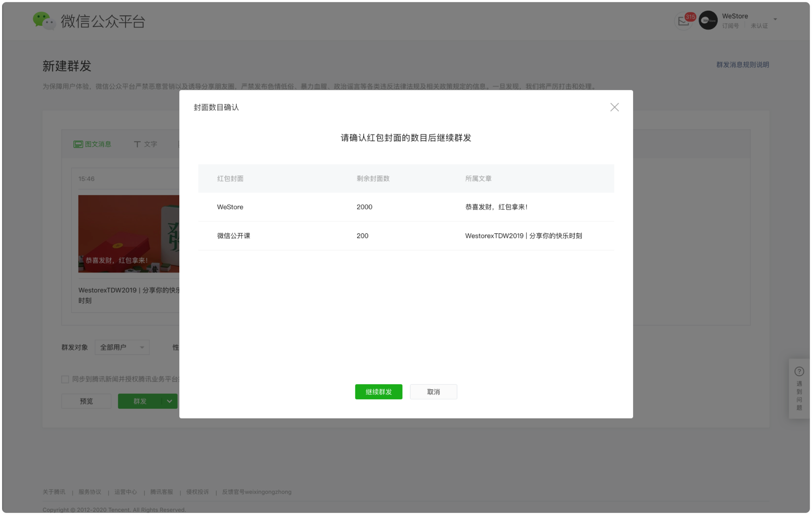Select the WeStore row in the table
This screenshot has height=515, width=812.
point(406,207)
